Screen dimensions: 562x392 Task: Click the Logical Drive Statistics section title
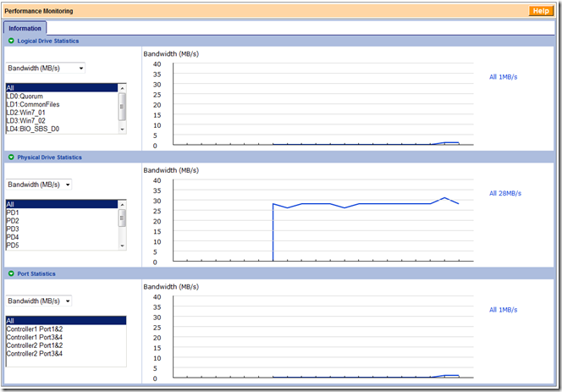(48, 41)
